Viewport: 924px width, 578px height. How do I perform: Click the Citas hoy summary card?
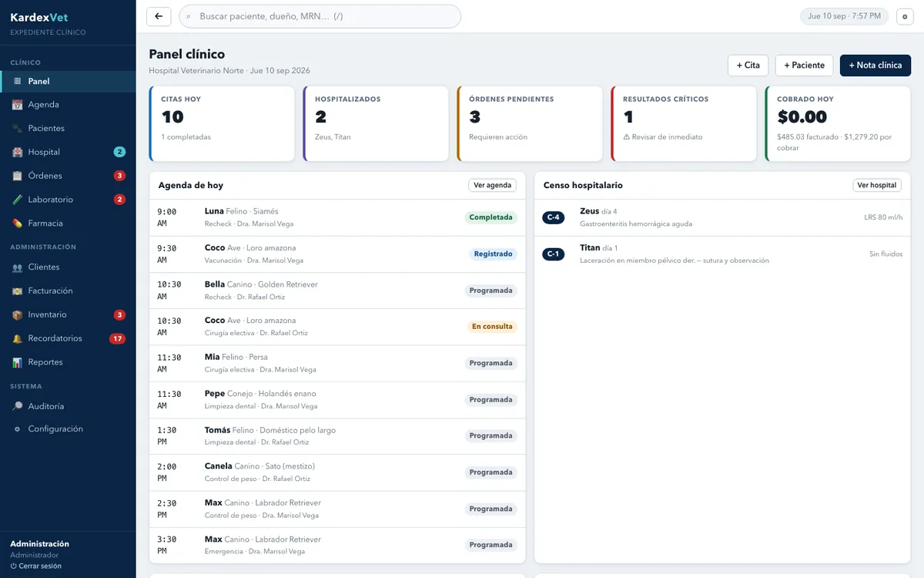coord(222,124)
